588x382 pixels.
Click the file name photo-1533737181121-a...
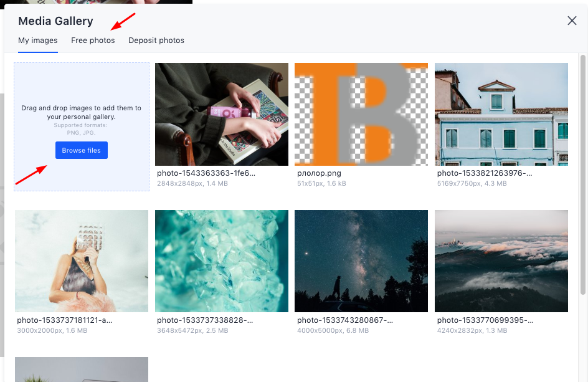[x=65, y=320]
